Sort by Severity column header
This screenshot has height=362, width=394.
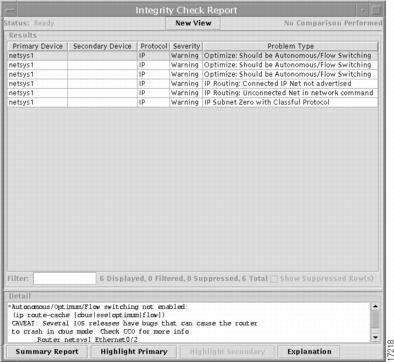(x=186, y=46)
